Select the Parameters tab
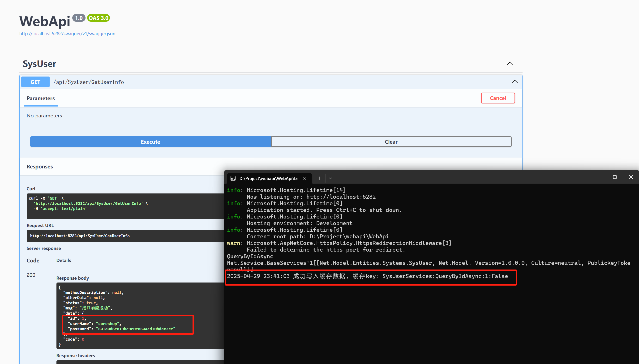Viewport: 639px width, 364px height. coord(40,98)
